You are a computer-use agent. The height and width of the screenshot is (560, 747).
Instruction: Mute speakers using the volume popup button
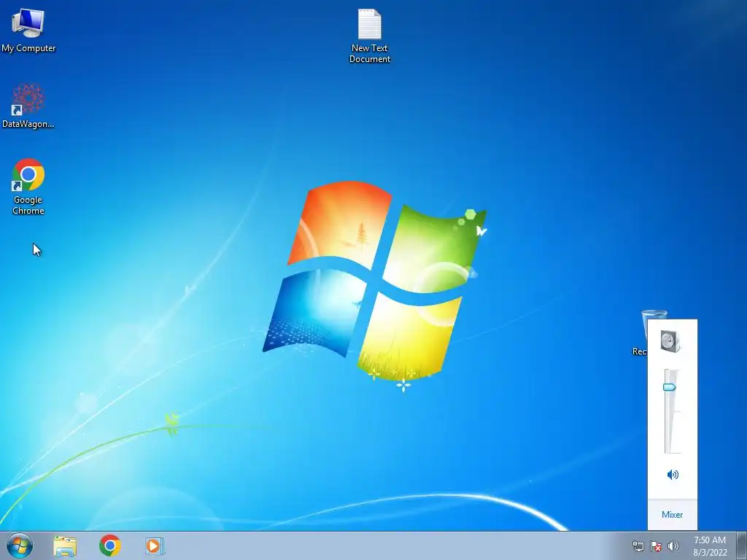pyautogui.click(x=673, y=474)
